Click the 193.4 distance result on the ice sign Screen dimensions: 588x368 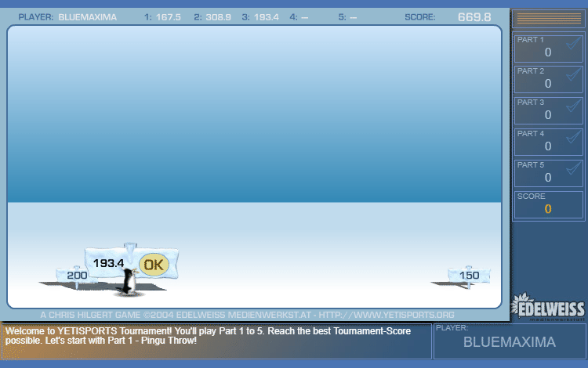[108, 263]
